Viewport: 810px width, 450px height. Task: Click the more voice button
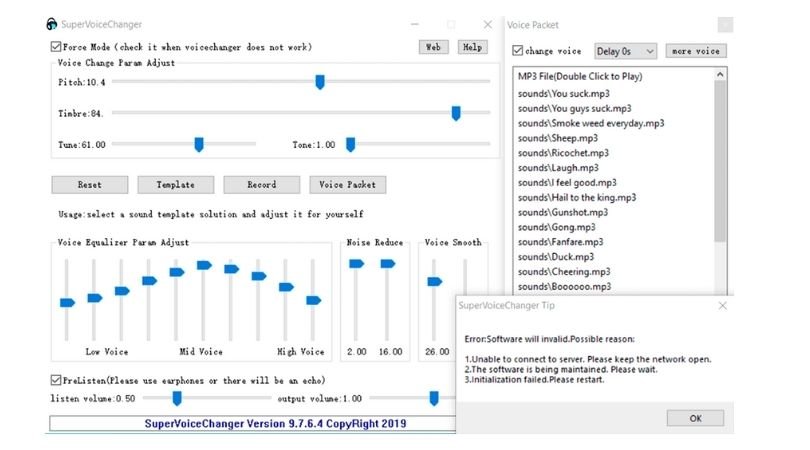pyautogui.click(x=696, y=51)
